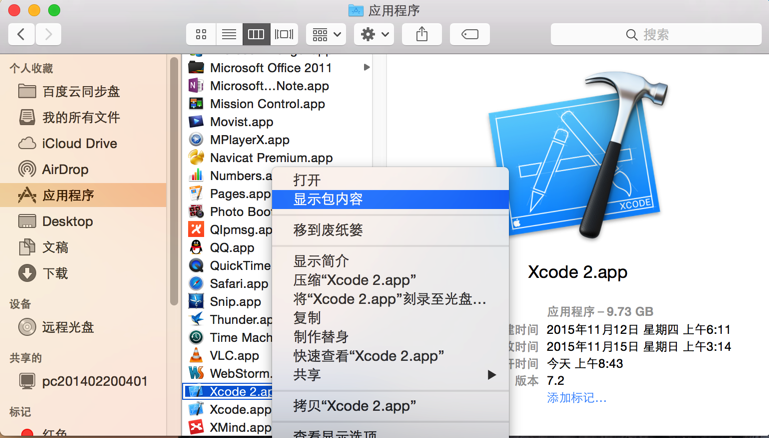Click the edit tags toolbar icon
Viewport: 769px width, 438px height.
(x=470, y=34)
